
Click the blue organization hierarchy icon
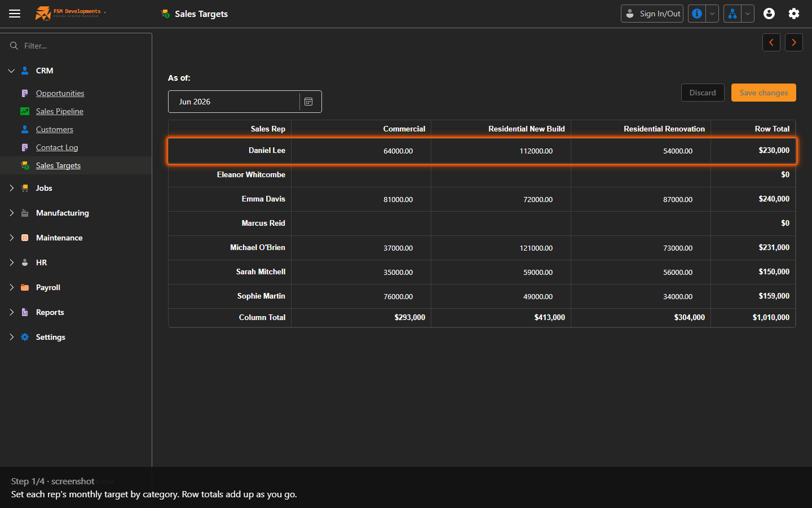click(732, 14)
